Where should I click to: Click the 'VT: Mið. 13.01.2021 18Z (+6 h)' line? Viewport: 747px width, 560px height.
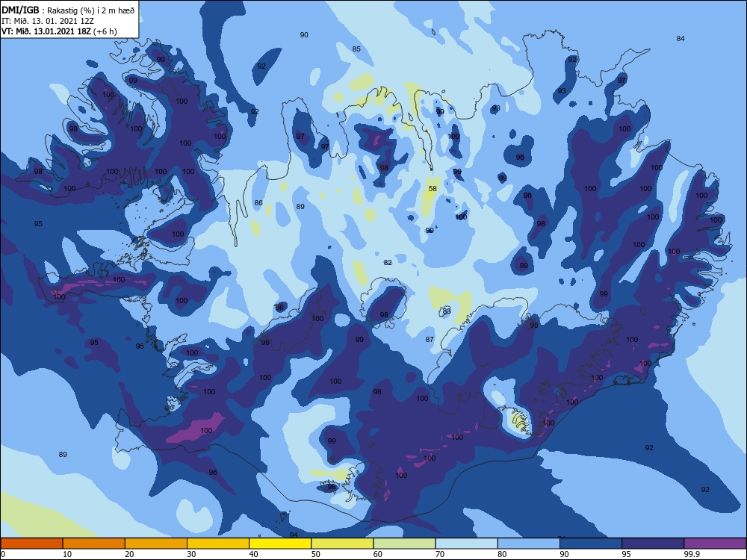tap(59, 31)
